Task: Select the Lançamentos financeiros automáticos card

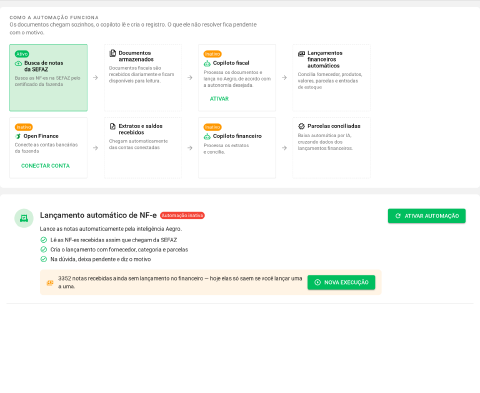Action: pyautogui.click(x=332, y=78)
